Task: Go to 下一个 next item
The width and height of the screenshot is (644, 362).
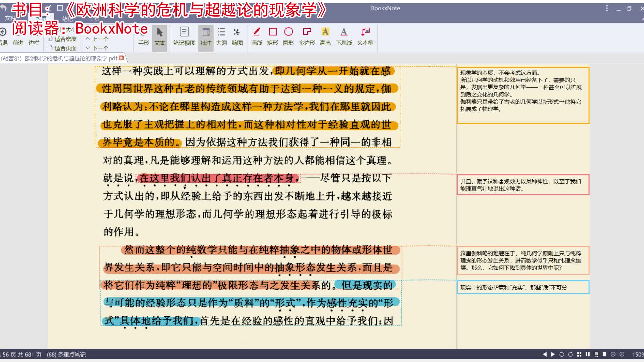Action: click(97, 48)
